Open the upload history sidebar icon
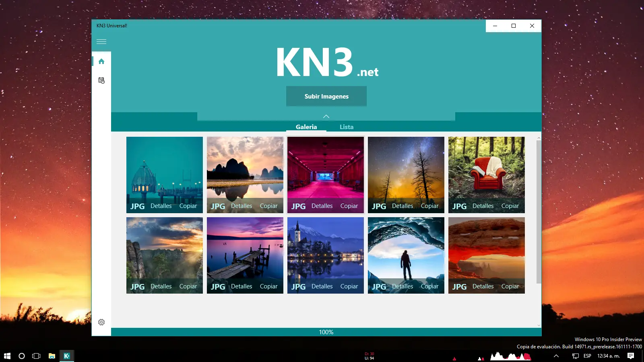644x362 pixels. [x=101, y=80]
